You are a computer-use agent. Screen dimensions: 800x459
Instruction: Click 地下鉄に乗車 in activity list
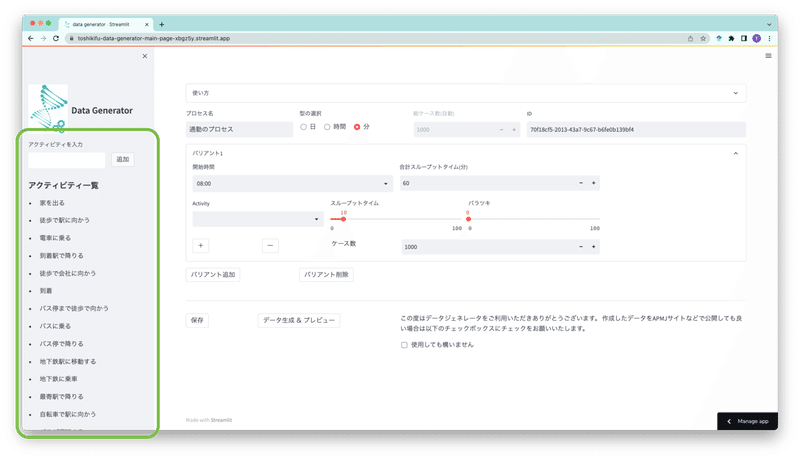coord(59,379)
